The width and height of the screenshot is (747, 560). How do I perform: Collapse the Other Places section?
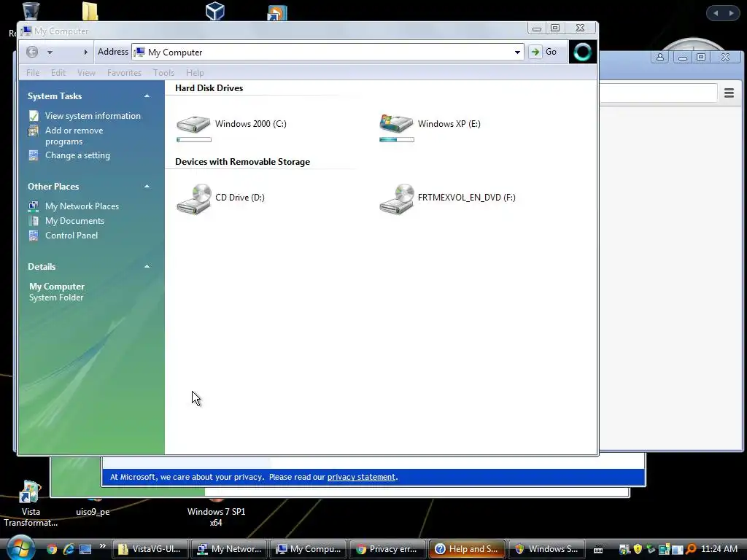click(147, 186)
